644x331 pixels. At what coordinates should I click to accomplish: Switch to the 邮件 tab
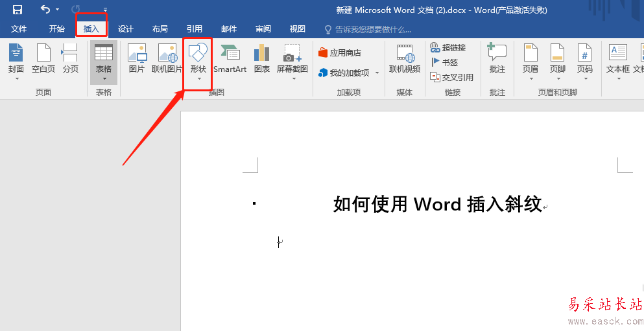click(x=229, y=29)
